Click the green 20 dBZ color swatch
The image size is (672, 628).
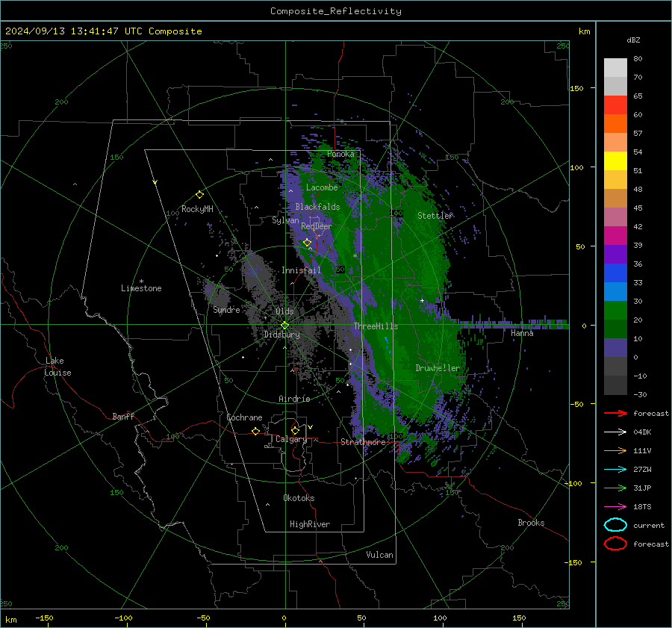click(615, 311)
